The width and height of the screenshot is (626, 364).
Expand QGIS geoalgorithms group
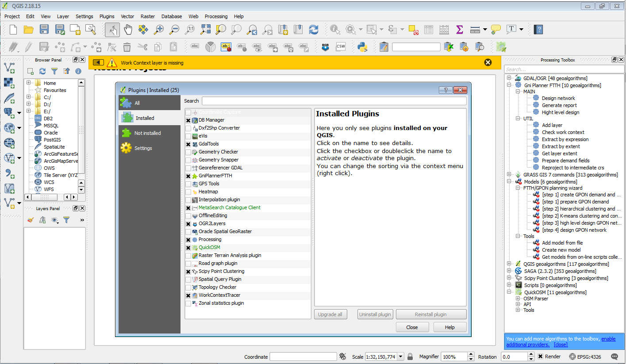point(509,264)
